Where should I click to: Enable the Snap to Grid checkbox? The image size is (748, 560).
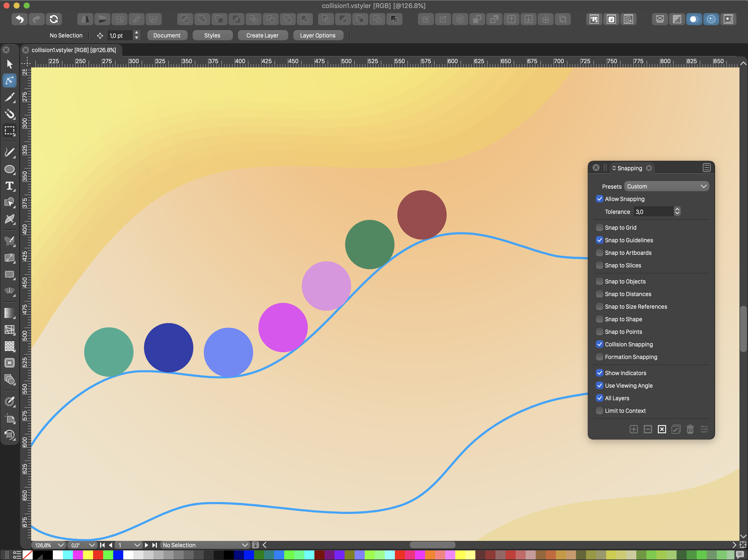(x=600, y=228)
